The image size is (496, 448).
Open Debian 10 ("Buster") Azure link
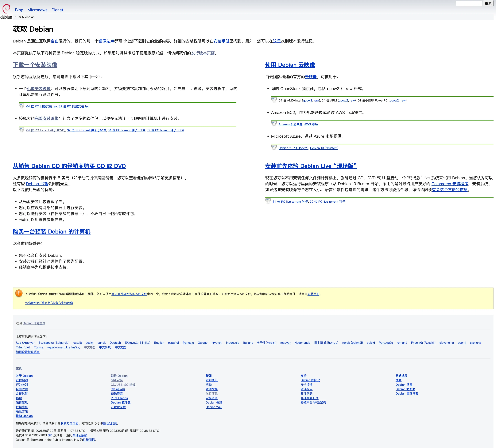(324, 148)
